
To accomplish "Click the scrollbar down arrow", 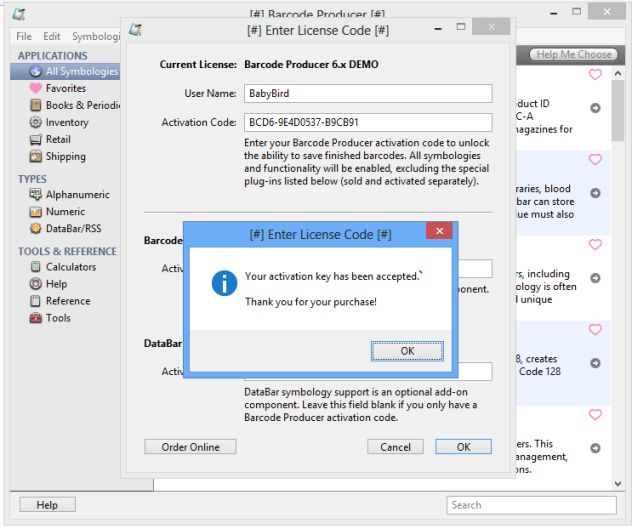I will (x=617, y=483).
